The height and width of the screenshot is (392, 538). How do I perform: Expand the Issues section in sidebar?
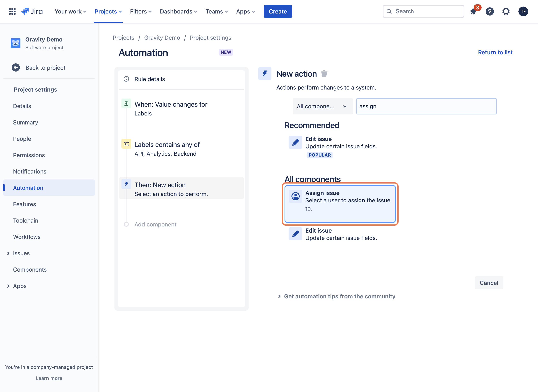point(8,253)
